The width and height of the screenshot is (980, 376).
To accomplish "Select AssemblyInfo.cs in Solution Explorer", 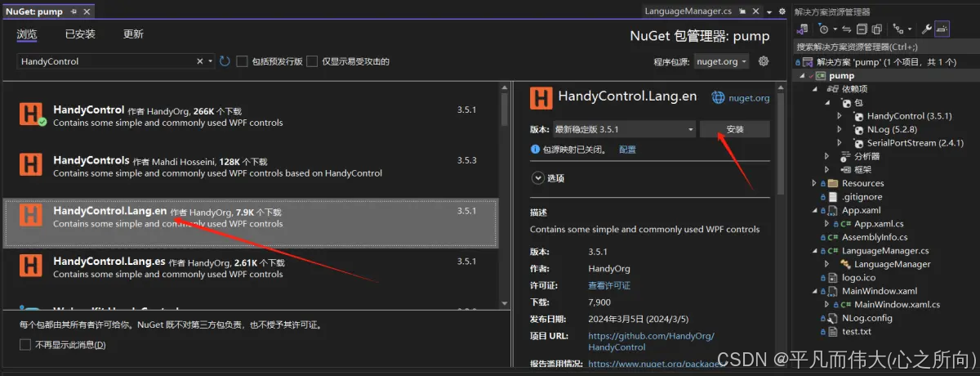I will (x=875, y=237).
